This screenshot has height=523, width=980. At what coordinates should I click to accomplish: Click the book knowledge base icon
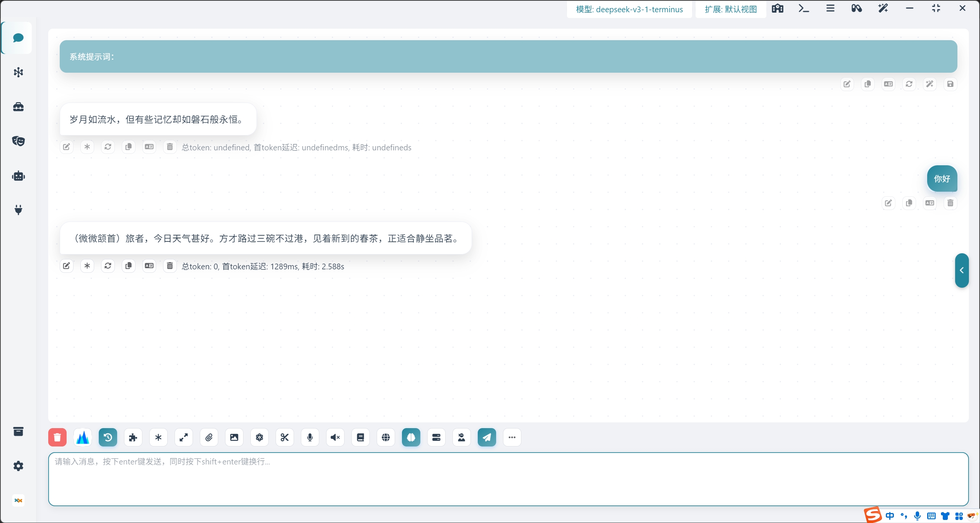(x=361, y=437)
